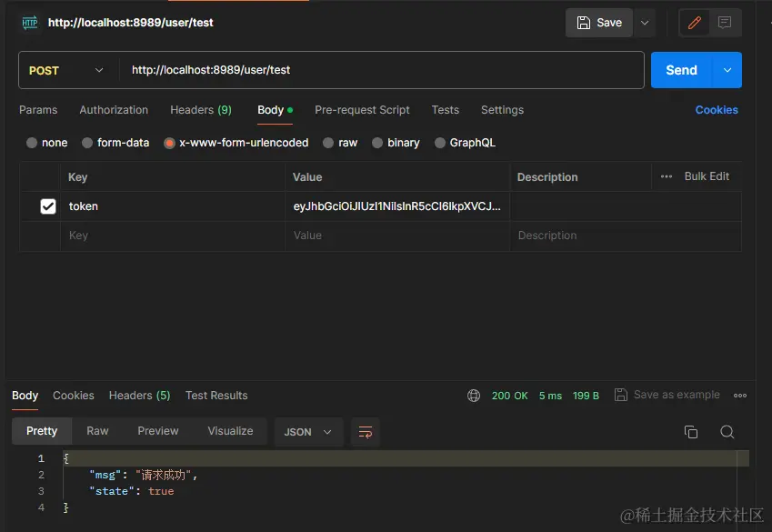The width and height of the screenshot is (772, 532).
Task: Click the Send button
Action: (x=681, y=70)
